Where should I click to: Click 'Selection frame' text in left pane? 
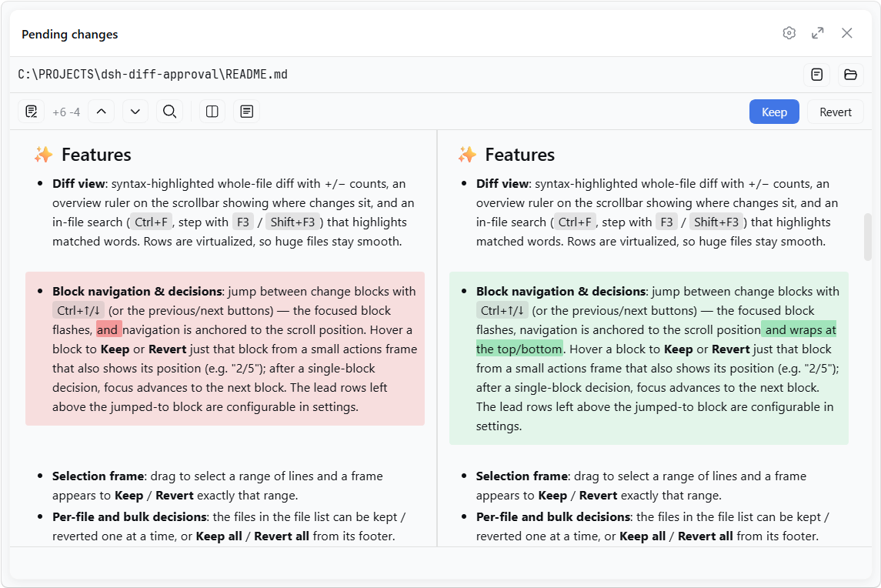pos(98,476)
